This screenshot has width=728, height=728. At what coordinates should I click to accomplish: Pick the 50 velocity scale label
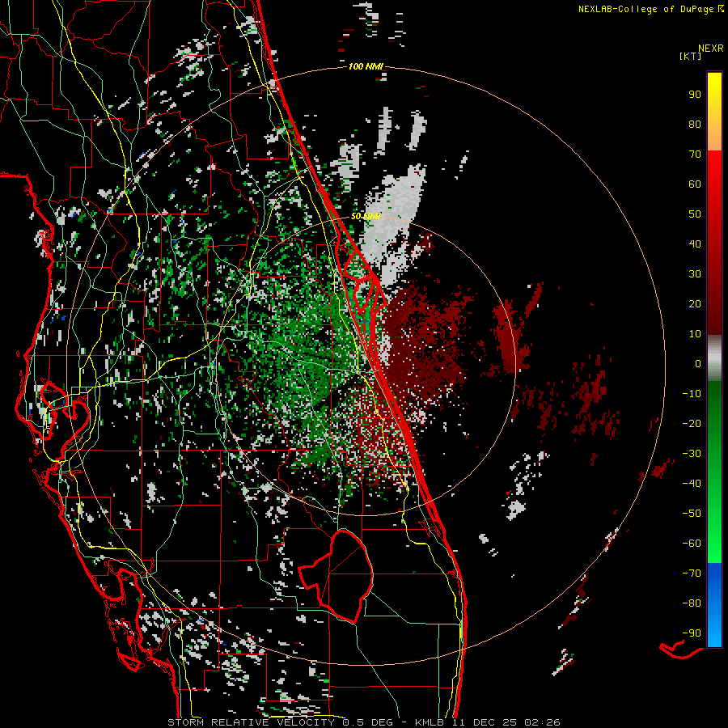pyautogui.click(x=695, y=214)
